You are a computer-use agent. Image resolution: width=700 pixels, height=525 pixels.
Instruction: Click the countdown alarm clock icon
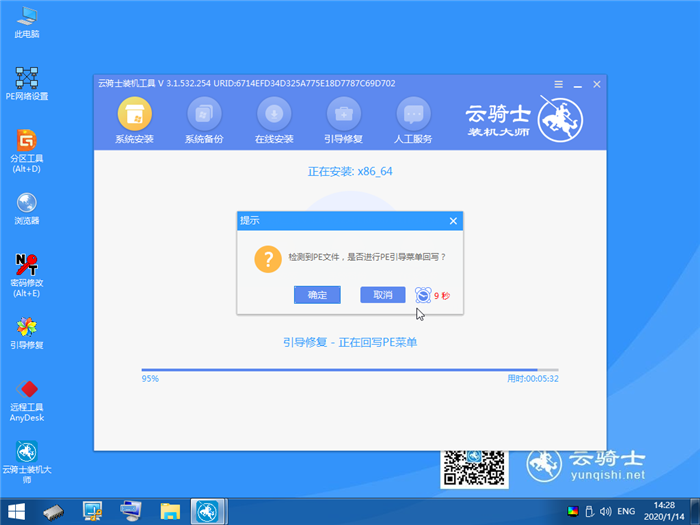coord(423,295)
